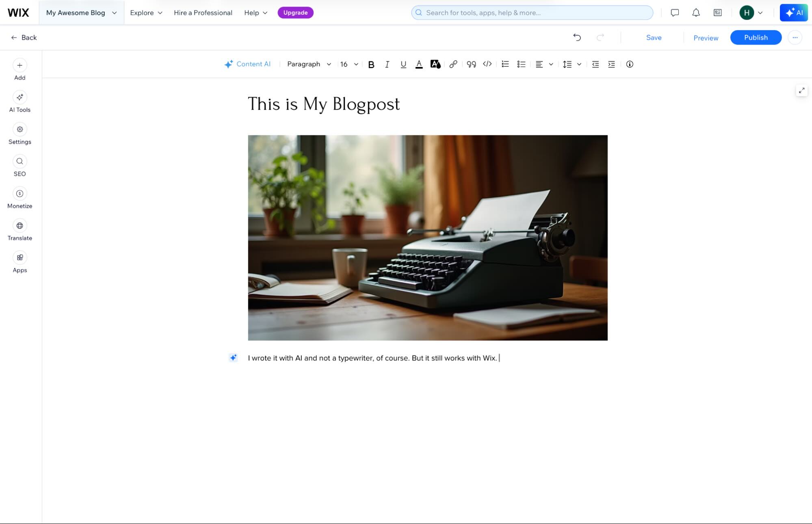The height and width of the screenshot is (524, 812).
Task: Insert a hyperlink
Action: point(453,64)
